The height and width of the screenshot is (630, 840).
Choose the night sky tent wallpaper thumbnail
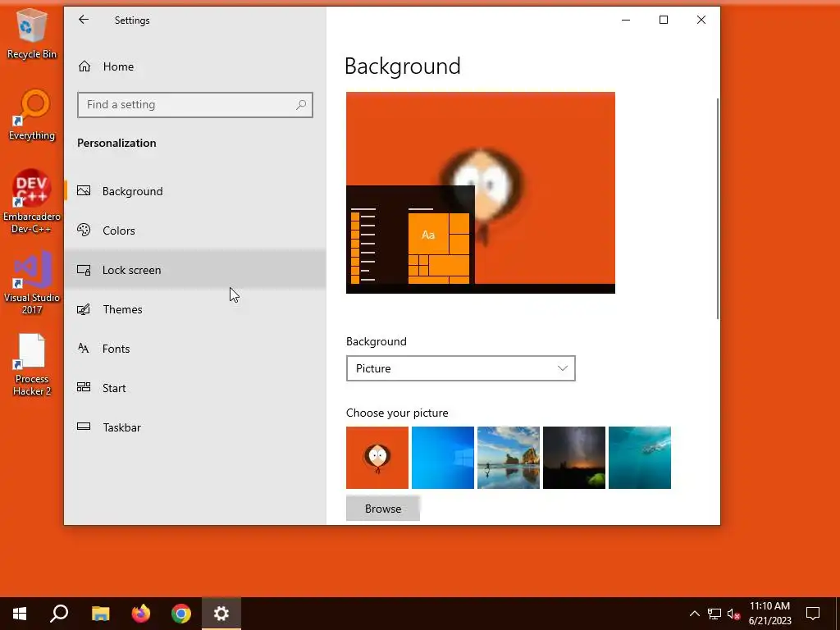coord(573,458)
